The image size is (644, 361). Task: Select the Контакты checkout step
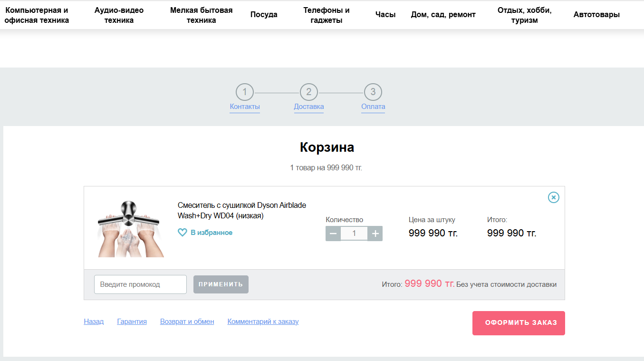[244, 106]
